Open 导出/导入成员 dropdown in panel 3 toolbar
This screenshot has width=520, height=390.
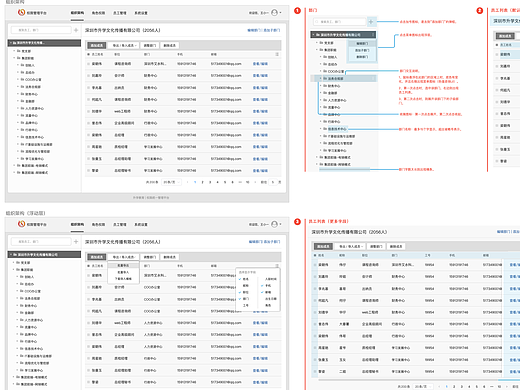pyautogui.click(x=350, y=246)
